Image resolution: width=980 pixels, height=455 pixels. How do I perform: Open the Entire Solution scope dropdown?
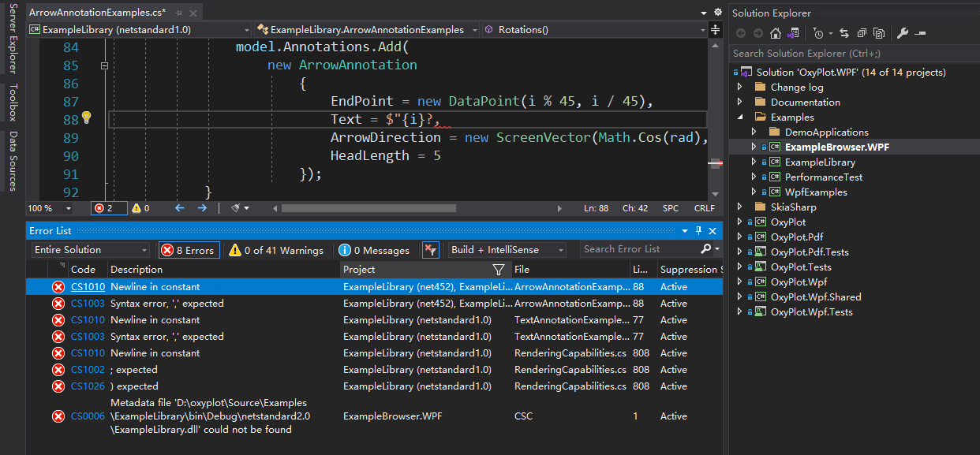tap(91, 250)
